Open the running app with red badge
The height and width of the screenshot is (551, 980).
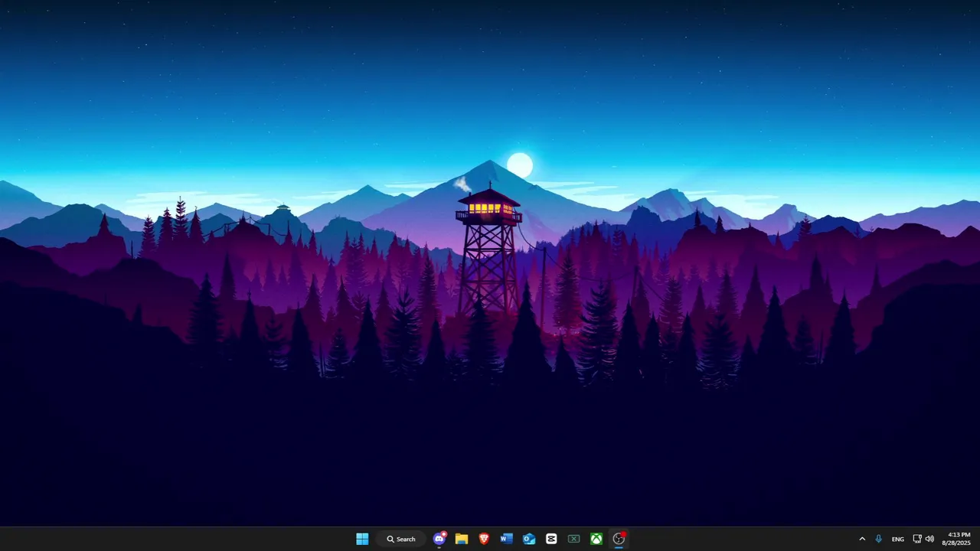(x=619, y=539)
